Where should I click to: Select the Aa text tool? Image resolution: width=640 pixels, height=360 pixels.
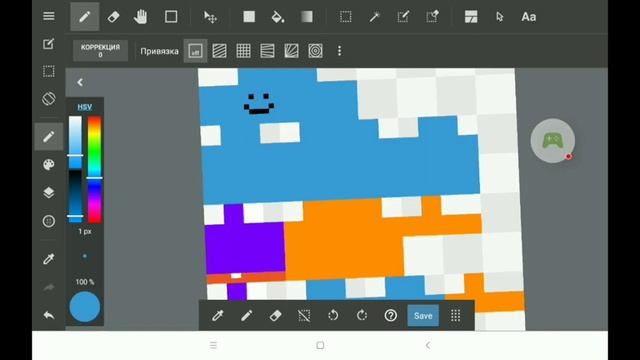[x=529, y=17]
